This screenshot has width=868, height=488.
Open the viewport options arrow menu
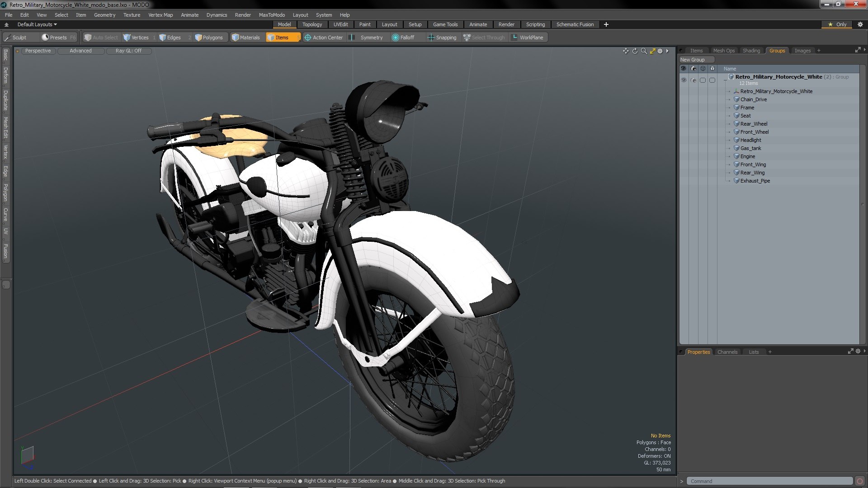(x=667, y=51)
